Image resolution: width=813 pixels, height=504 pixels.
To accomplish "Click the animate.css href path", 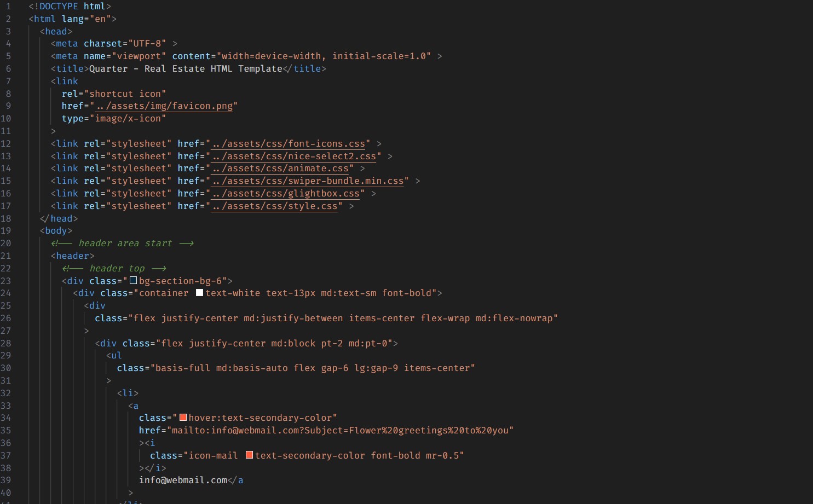I will coord(279,169).
